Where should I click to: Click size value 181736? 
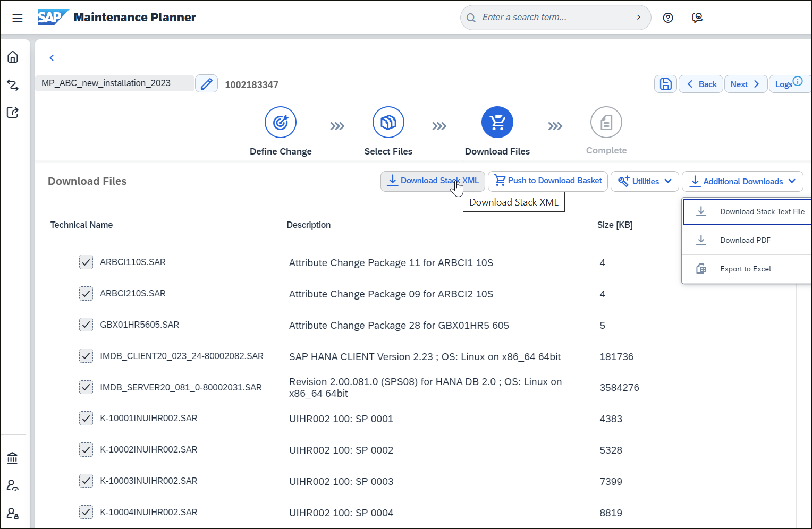pyautogui.click(x=616, y=357)
